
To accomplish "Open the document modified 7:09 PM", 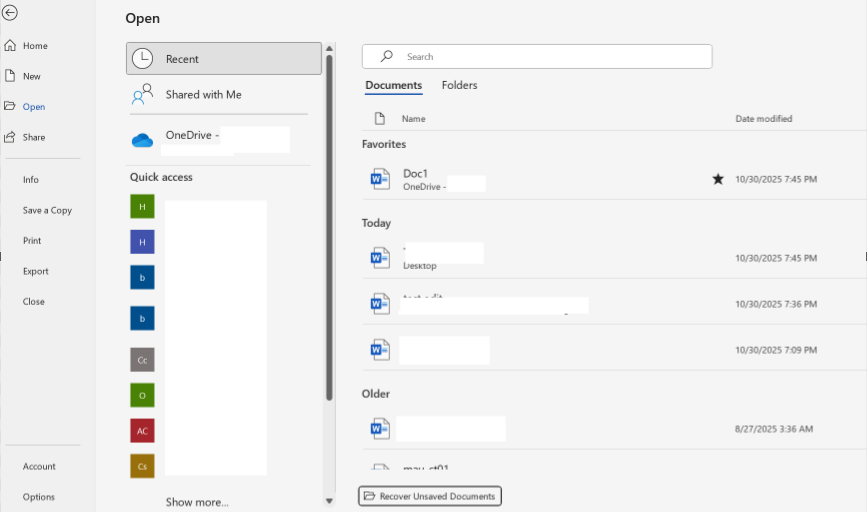I will click(614, 350).
